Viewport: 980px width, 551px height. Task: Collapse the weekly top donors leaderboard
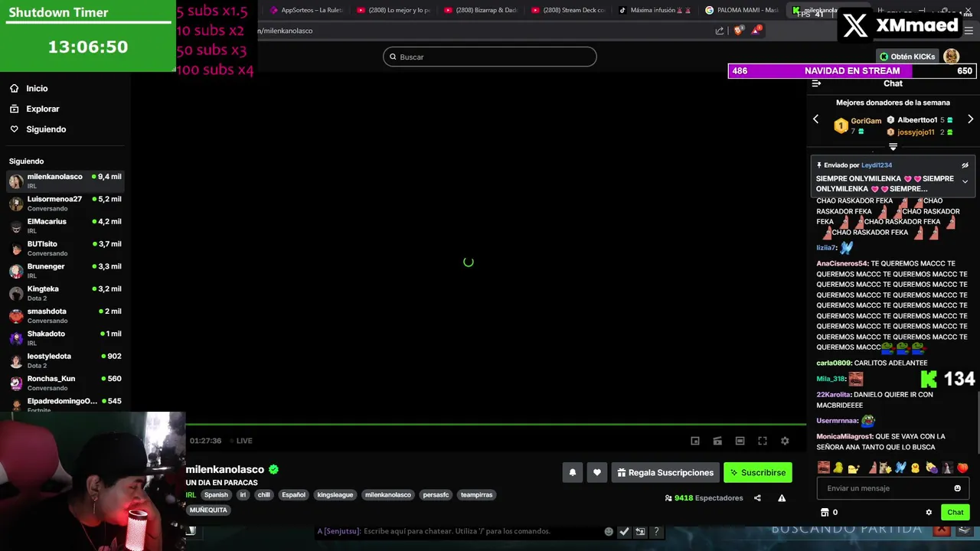[893, 146]
